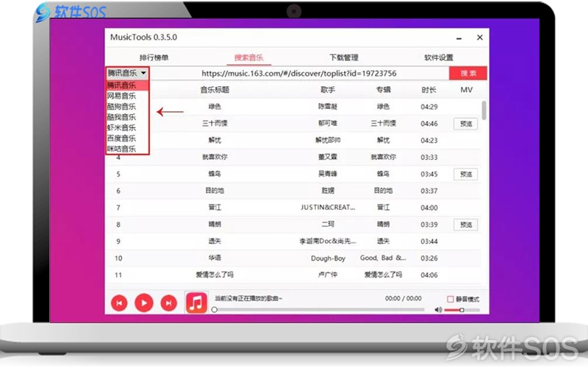This screenshot has height=368, width=588.
Task: Open the 排行榜单 tab
Action: point(154,57)
